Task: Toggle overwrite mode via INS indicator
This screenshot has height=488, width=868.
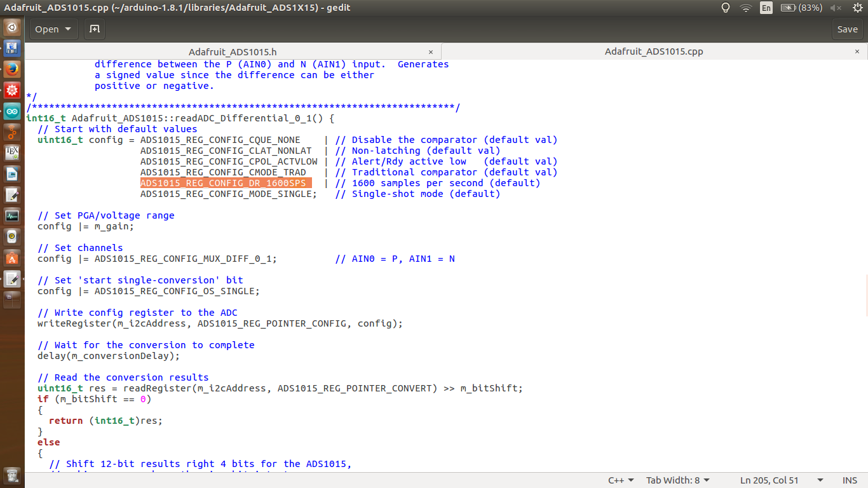Action: point(849,480)
